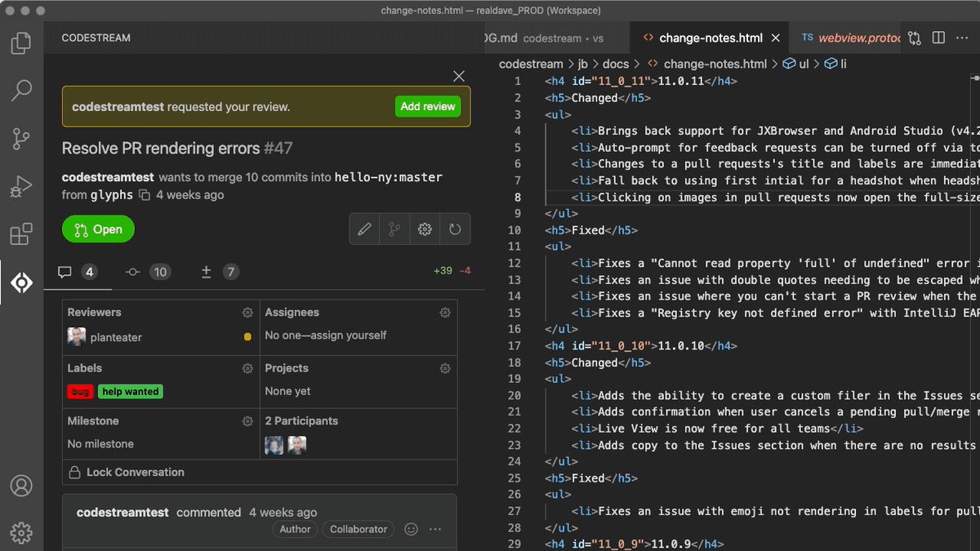The height and width of the screenshot is (551, 980).
Task: Open the Milestone gear settings
Action: [x=247, y=421]
